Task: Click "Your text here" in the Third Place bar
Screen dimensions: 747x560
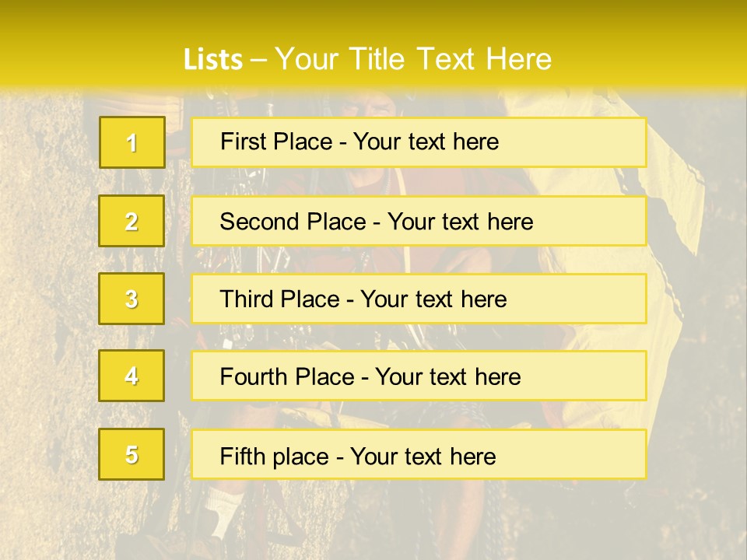Action: click(433, 299)
